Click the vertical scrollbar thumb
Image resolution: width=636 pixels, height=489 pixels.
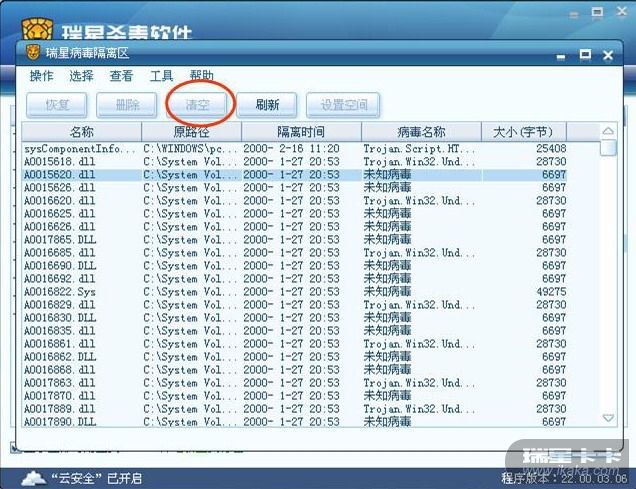click(608, 148)
